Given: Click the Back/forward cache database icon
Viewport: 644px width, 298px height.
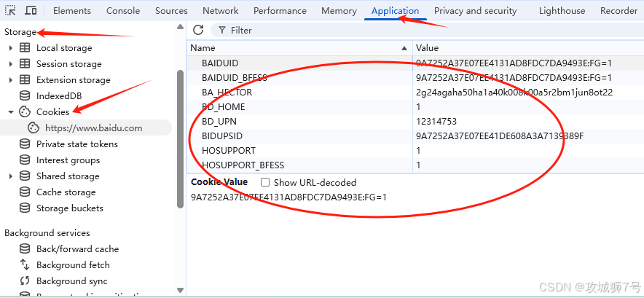Looking at the screenshot, I should (25, 248).
